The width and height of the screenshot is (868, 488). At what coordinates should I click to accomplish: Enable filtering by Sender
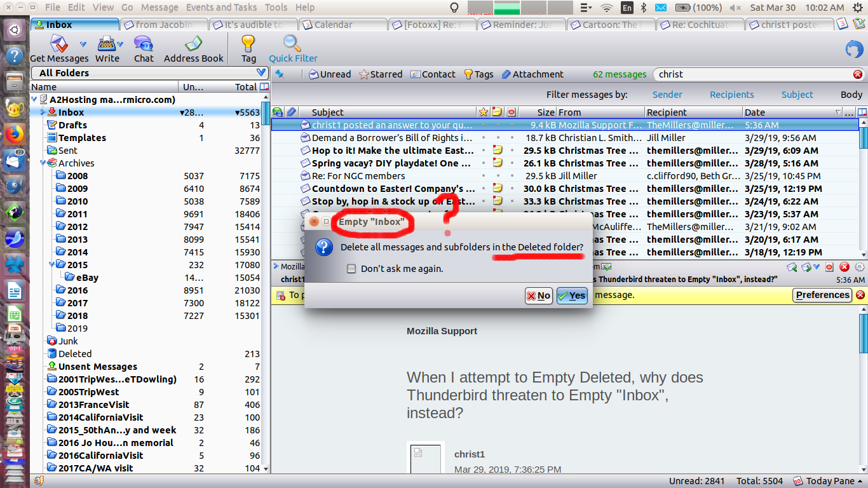pyautogui.click(x=667, y=95)
